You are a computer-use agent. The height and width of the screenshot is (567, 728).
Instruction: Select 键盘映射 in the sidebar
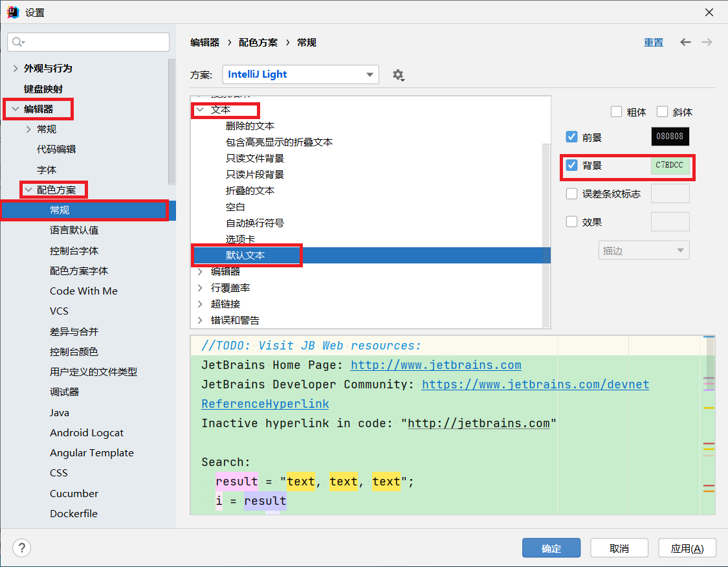click(43, 89)
